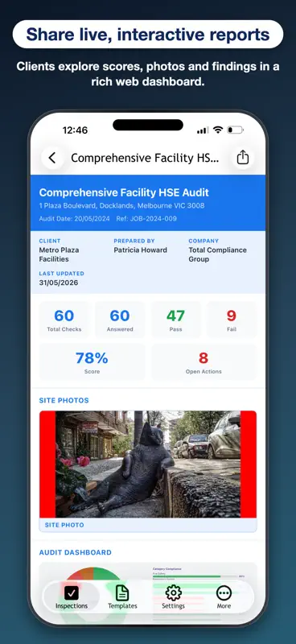
Task: Open the cat statue site photo
Action: point(148,464)
